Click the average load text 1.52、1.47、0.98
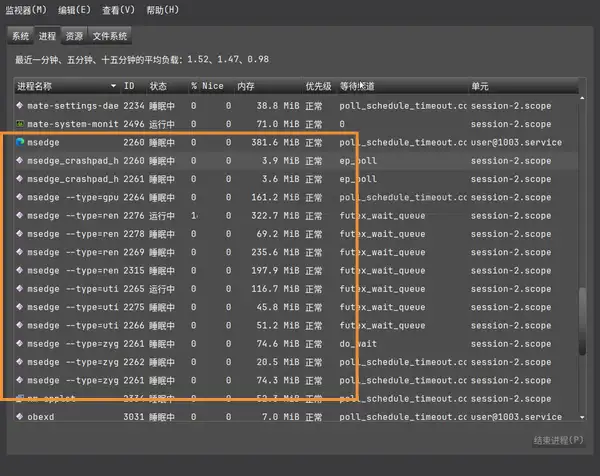The image size is (600, 476). click(x=228, y=59)
